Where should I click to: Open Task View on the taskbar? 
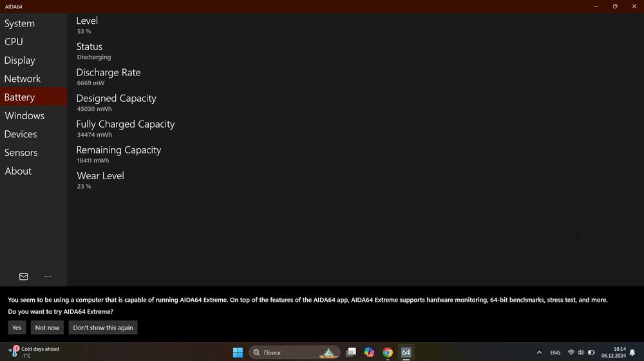tap(351, 353)
